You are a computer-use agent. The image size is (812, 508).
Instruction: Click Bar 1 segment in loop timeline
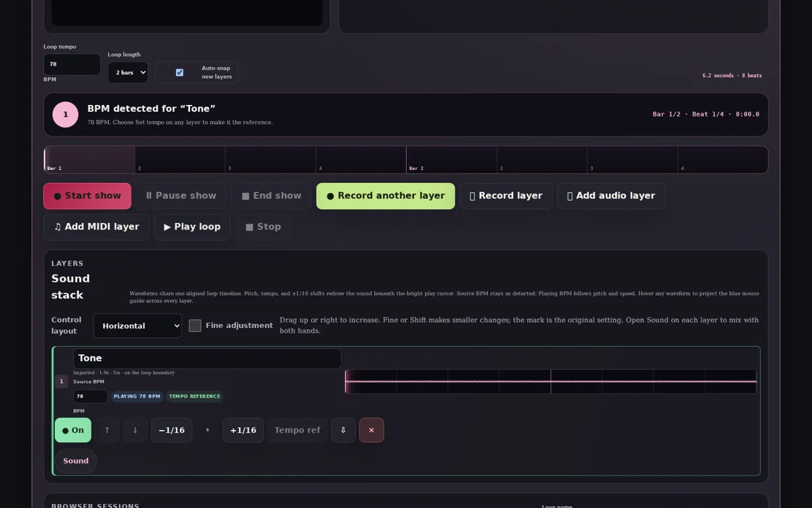(x=89, y=160)
